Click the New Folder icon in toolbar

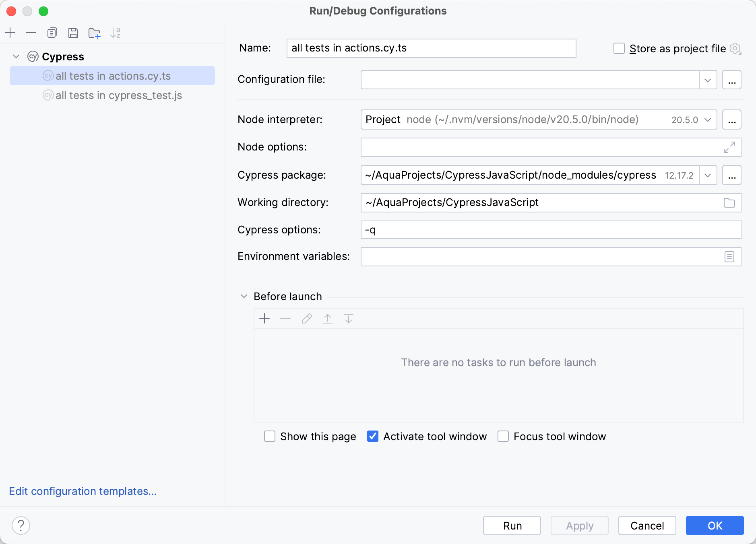tap(94, 33)
